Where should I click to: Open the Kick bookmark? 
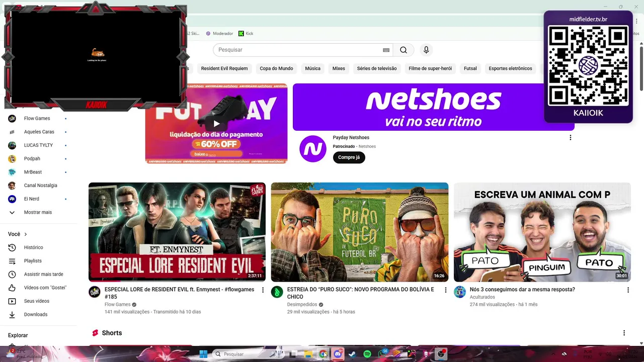click(246, 33)
